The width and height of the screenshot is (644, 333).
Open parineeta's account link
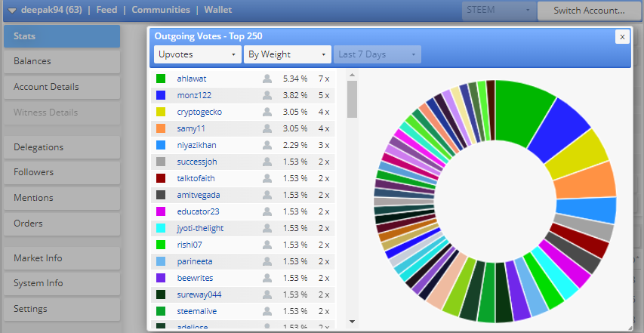(x=195, y=261)
